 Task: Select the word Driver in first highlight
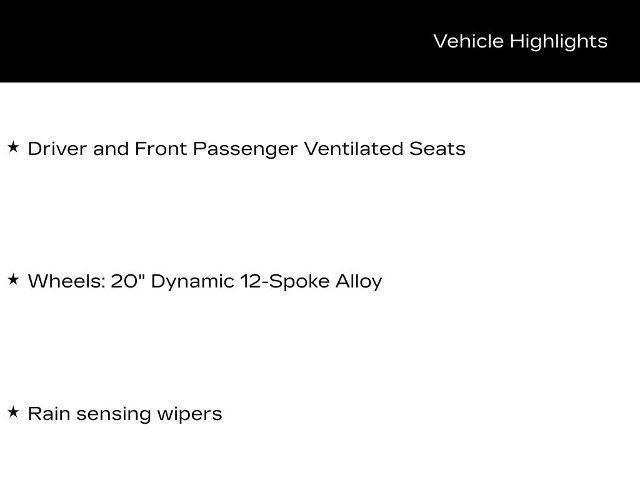click(57, 149)
